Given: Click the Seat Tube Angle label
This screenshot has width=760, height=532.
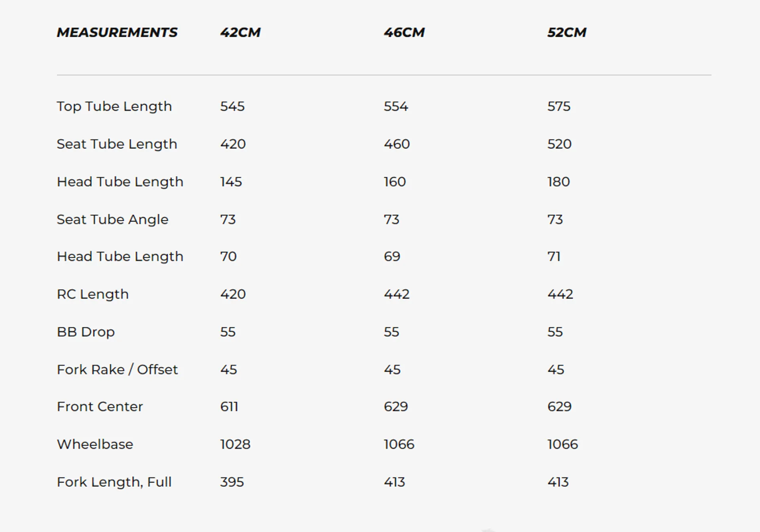Looking at the screenshot, I should pos(112,220).
